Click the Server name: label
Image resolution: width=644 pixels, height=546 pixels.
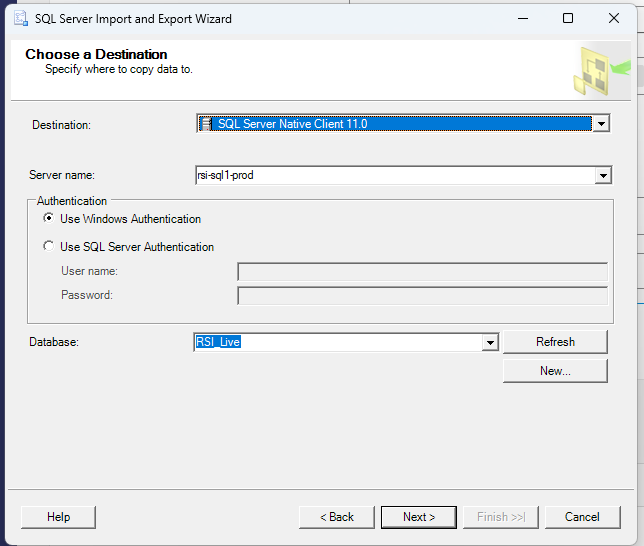pyautogui.click(x=62, y=175)
